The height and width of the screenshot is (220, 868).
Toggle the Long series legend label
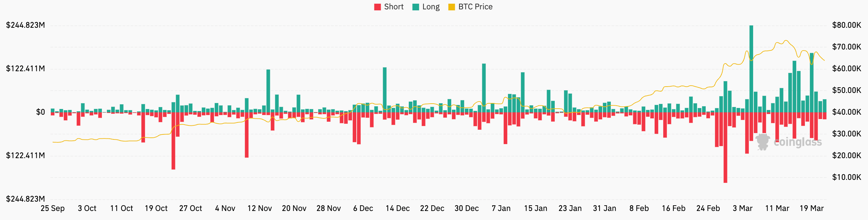(430, 7)
